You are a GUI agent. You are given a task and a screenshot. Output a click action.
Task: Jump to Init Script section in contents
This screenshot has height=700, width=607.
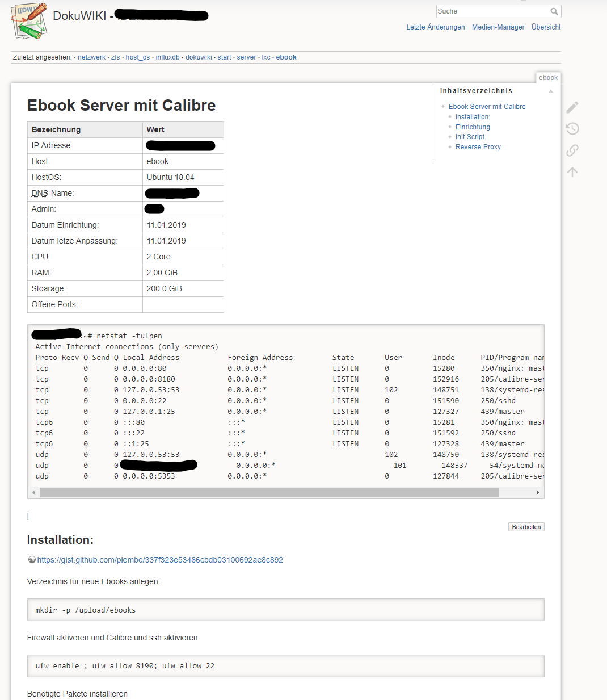(x=470, y=137)
